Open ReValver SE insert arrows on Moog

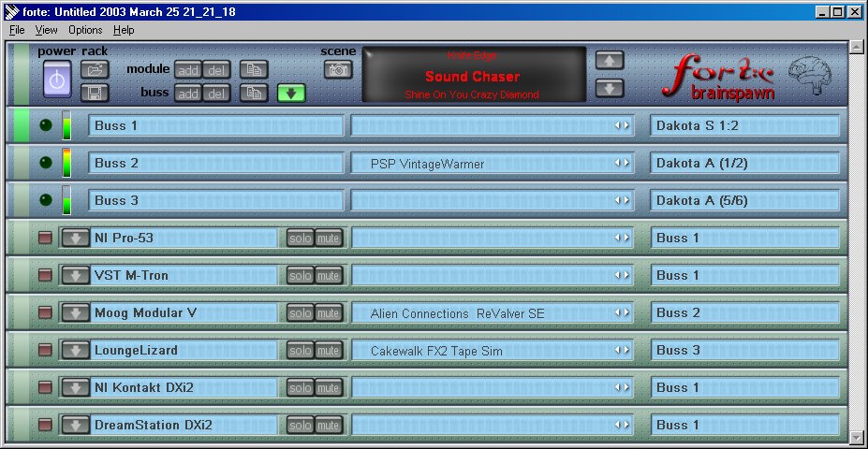(x=622, y=313)
